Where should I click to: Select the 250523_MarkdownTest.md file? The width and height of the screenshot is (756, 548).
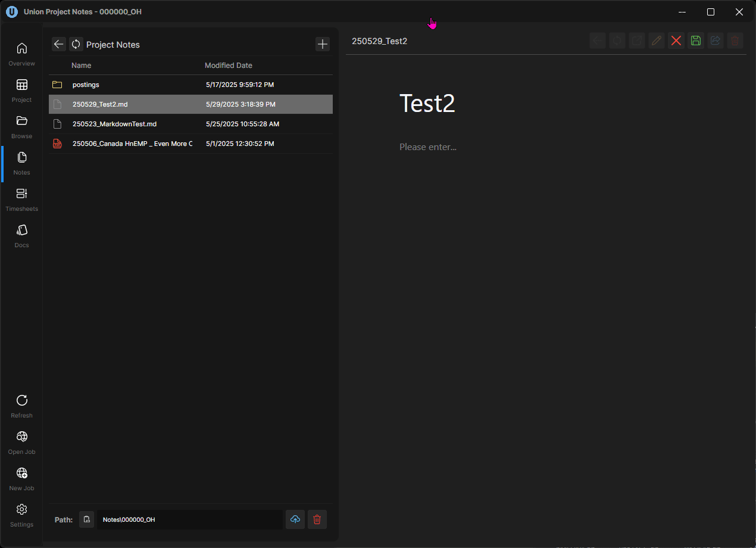[190, 124]
